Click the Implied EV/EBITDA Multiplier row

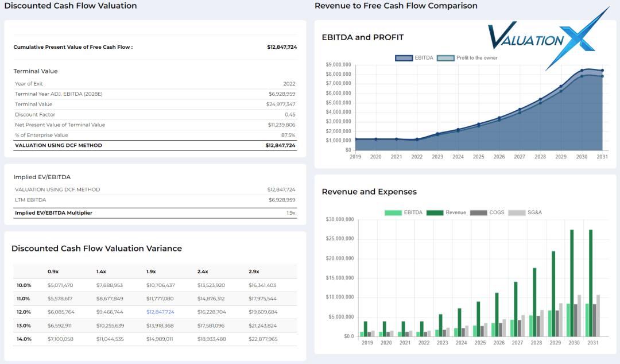53,212
